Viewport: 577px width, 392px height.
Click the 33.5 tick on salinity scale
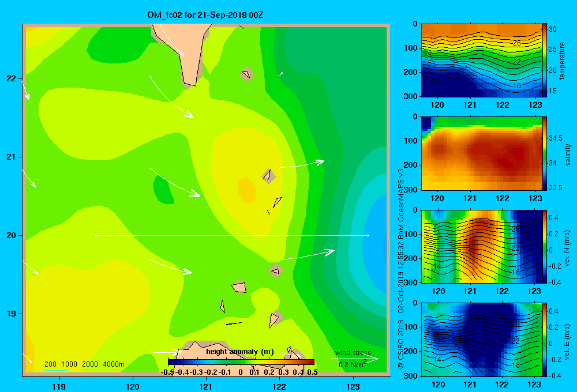pos(556,187)
